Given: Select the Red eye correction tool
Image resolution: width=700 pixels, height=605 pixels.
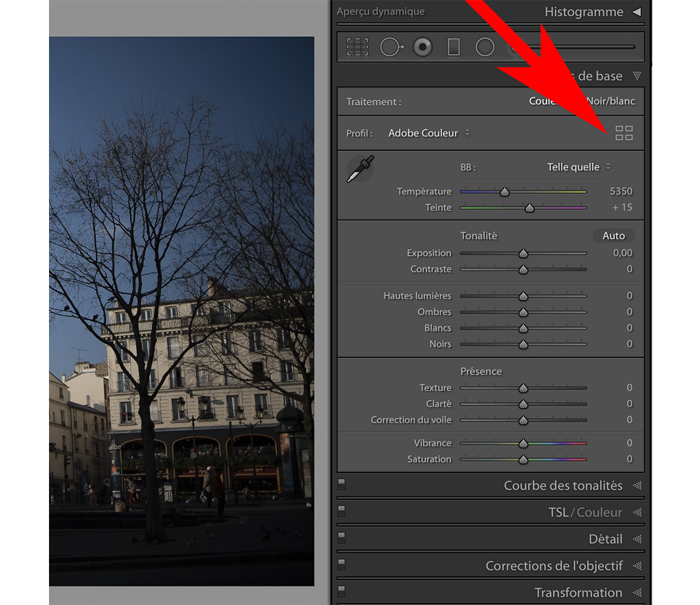Looking at the screenshot, I should tap(423, 47).
